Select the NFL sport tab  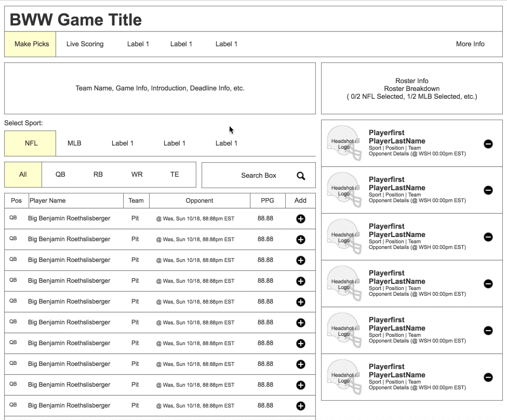point(31,143)
